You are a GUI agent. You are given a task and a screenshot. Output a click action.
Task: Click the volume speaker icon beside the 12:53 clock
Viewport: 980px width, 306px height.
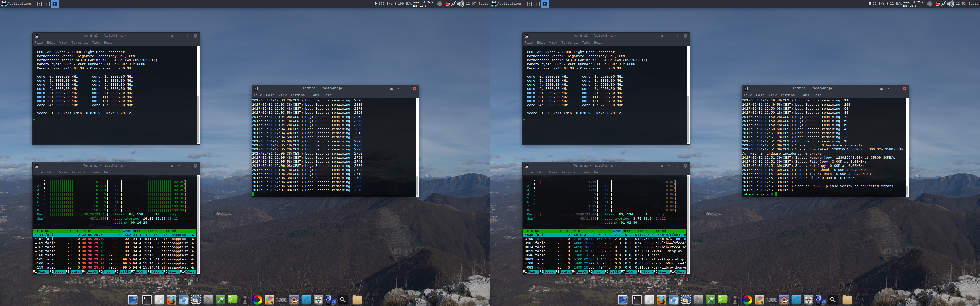point(950,4)
